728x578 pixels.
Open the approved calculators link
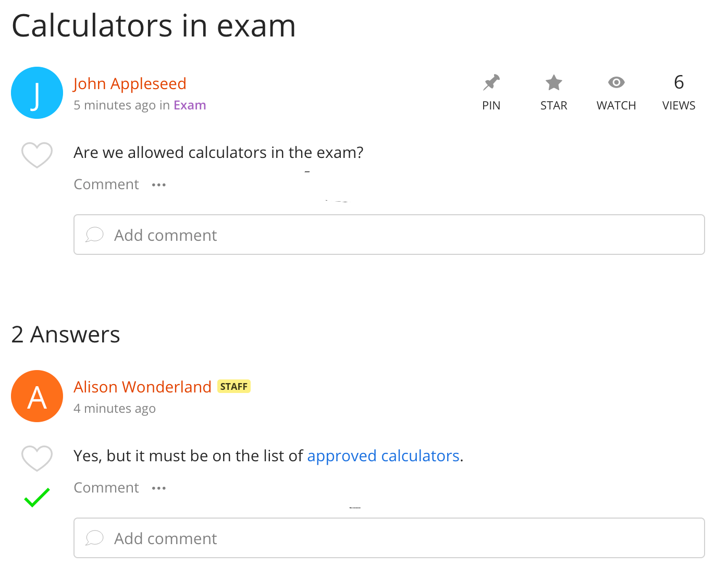tap(383, 456)
